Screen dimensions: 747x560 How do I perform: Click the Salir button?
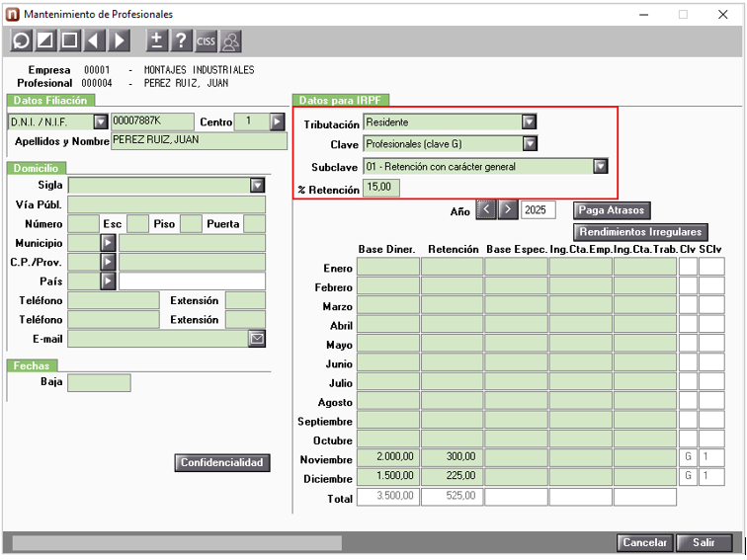pos(705,542)
